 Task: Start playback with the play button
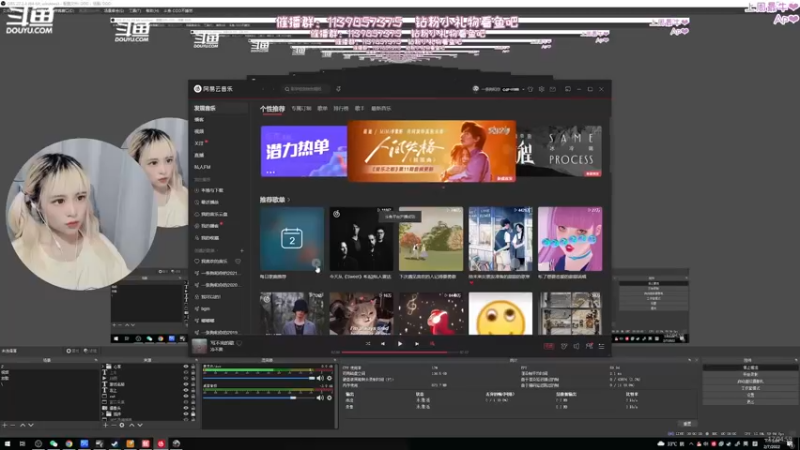point(399,344)
